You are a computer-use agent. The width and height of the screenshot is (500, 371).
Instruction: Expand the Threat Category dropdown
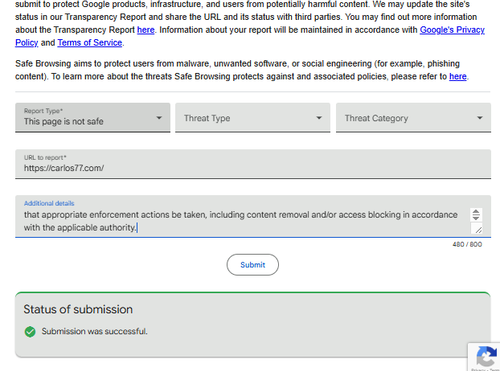[413, 118]
